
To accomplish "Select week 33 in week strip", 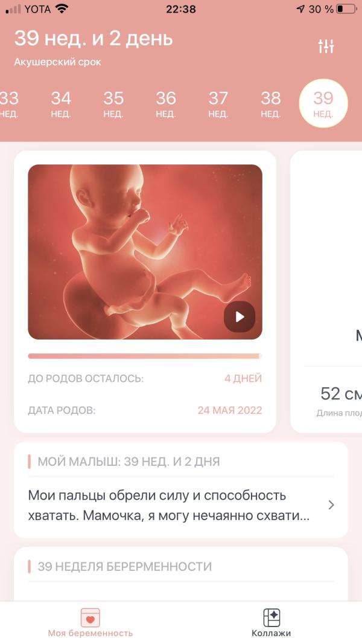I will point(8,104).
